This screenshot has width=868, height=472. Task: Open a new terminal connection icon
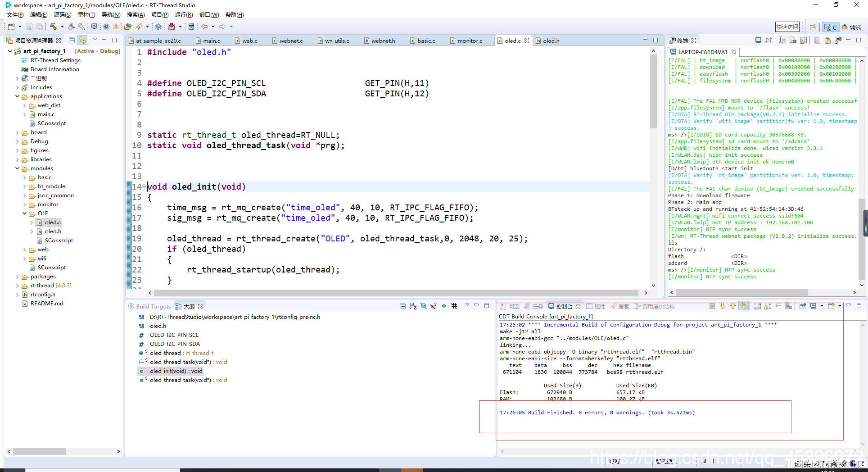click(x=758, y=40)
